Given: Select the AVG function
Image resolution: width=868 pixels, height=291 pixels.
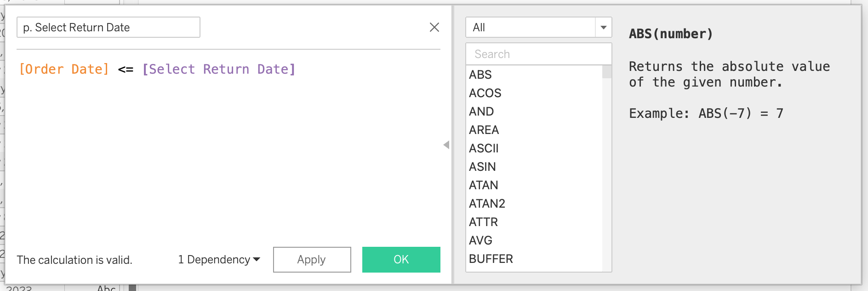Looking at the screenshot, I should (x=480, y=240).
